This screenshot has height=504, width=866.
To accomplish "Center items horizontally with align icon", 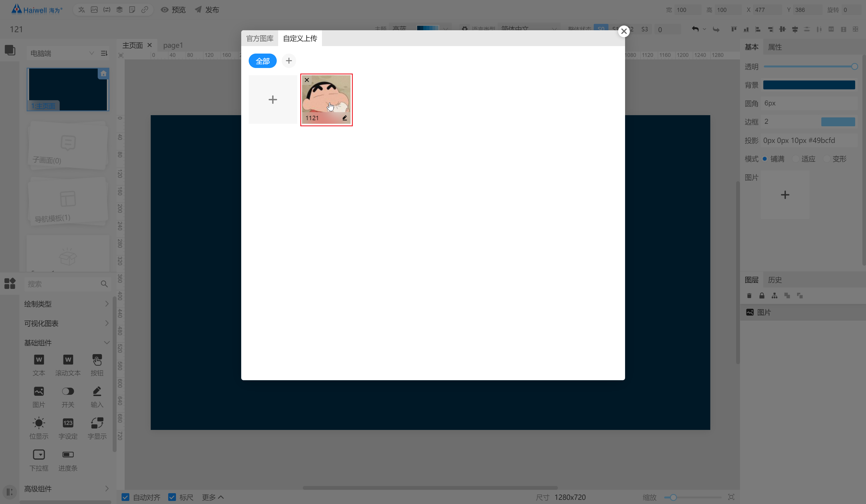I will point(795,29).
